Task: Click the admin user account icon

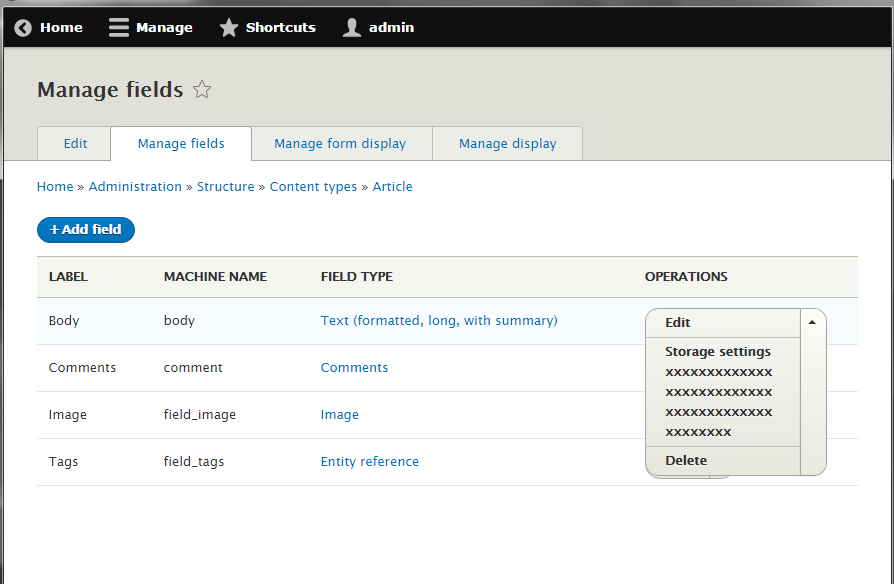Action: point(351,27)
